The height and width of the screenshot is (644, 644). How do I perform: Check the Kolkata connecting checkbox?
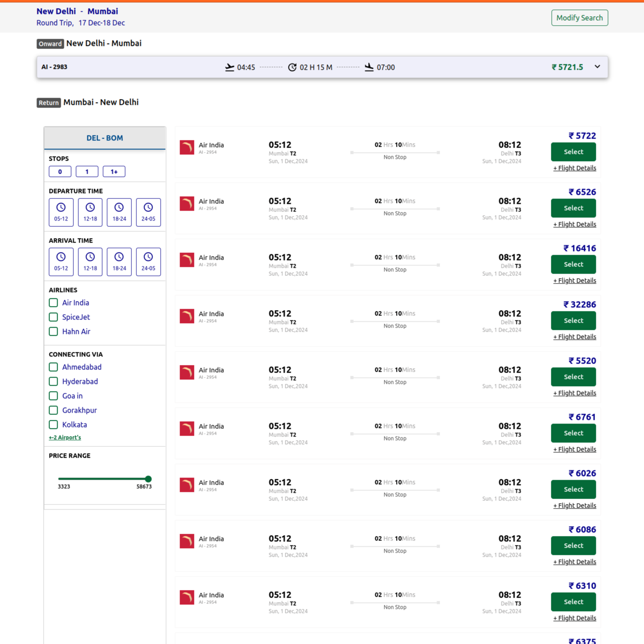point(54,425)
